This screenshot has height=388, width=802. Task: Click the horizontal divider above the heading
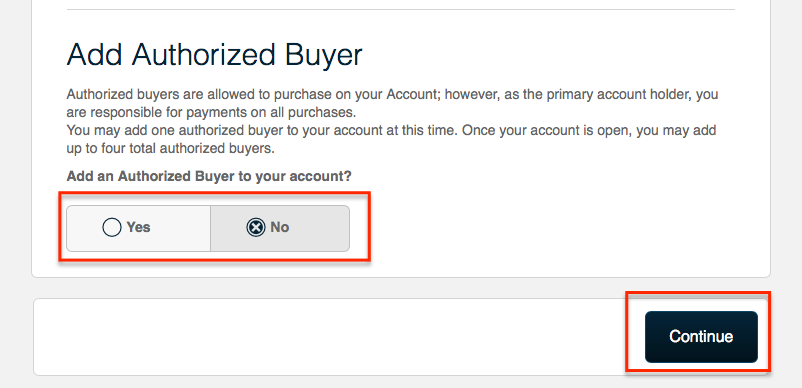[400, 9]
